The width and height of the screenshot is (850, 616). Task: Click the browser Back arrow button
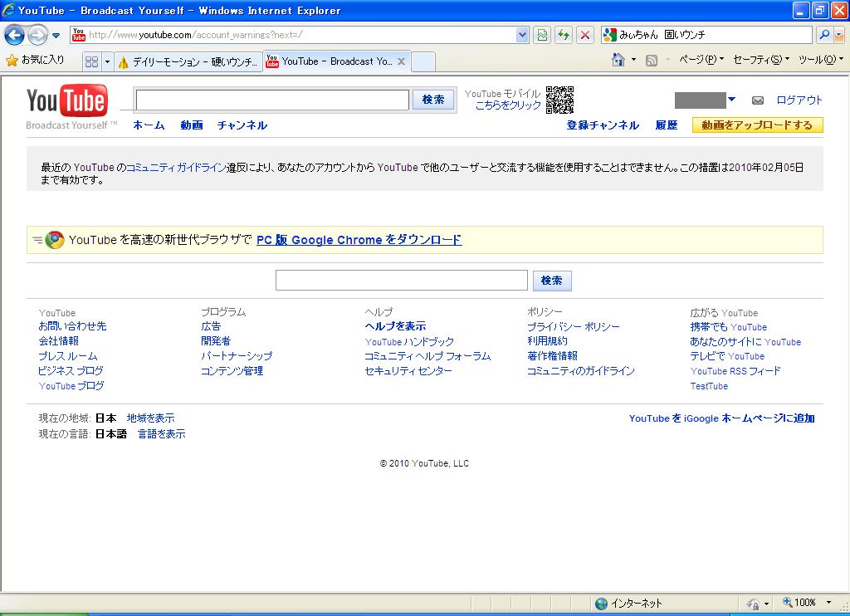click(x=14, y=35)
